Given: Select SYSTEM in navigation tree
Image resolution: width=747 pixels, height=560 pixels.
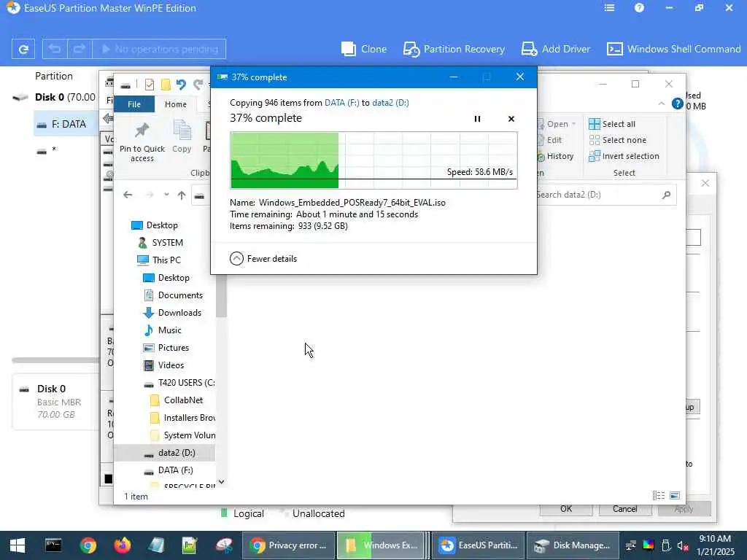Looking at the screenshot, I should (160, 243).
